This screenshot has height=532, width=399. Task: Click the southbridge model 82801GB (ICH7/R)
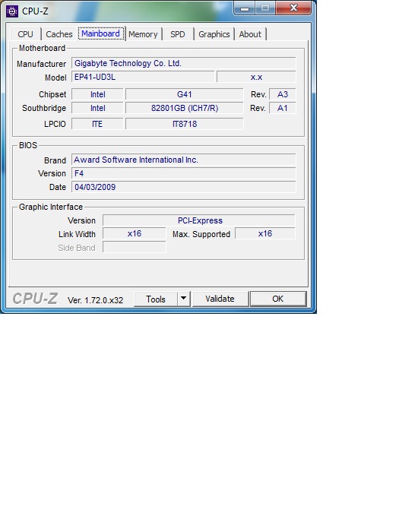pos(185,108)
